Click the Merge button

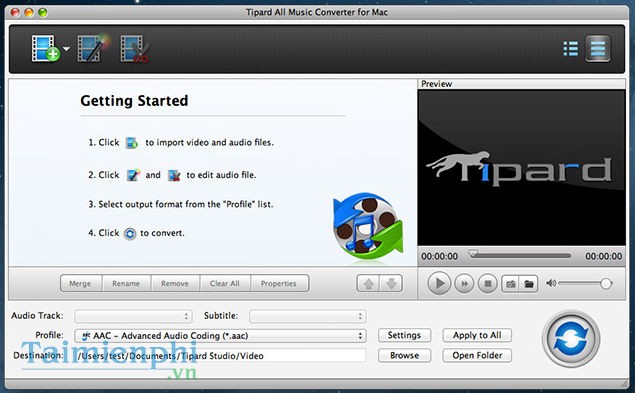click(80, 284)
